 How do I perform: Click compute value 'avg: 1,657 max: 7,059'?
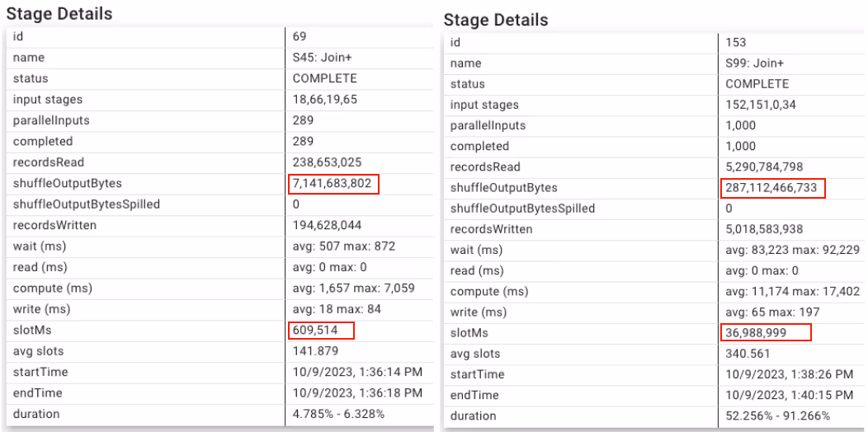[x=353, y=289]
